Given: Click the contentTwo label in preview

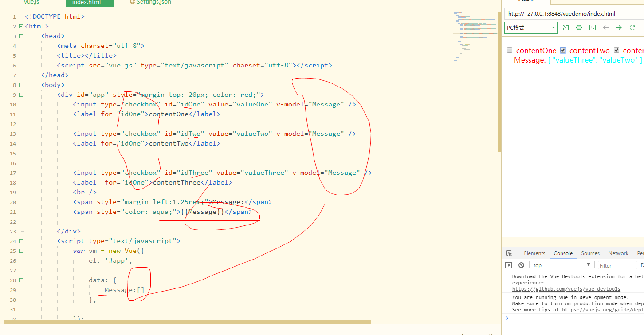Looking at the screenshot, I should (x=589, y=51).
